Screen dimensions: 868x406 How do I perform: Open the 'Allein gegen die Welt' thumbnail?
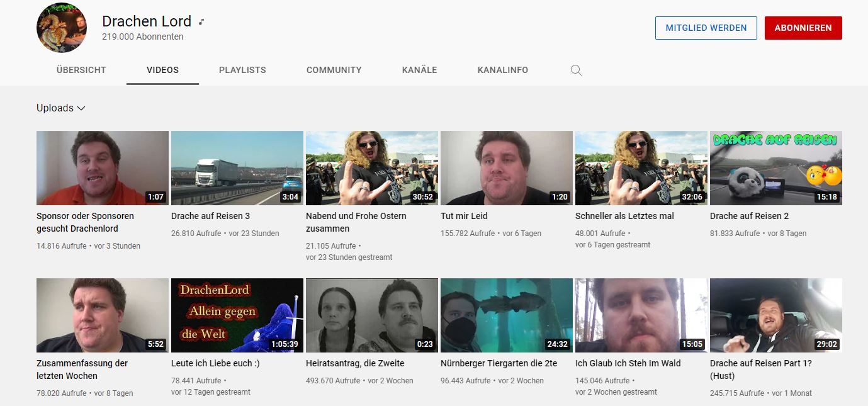point(237,315)
